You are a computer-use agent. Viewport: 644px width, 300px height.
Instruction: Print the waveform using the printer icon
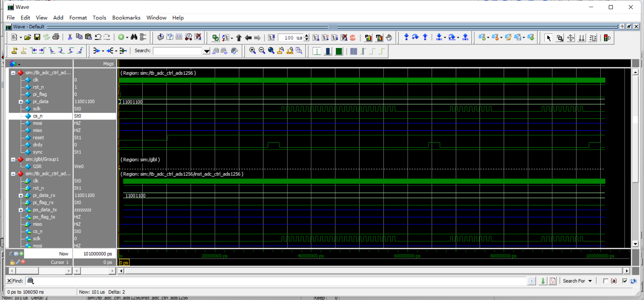coord(56,37)
